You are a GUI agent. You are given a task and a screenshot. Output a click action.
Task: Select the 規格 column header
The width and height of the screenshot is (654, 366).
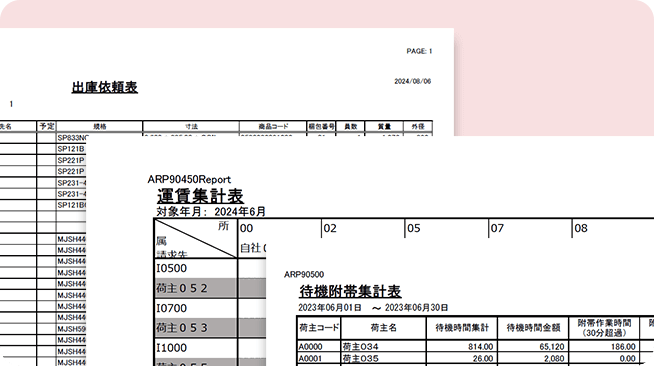point(100,126)
